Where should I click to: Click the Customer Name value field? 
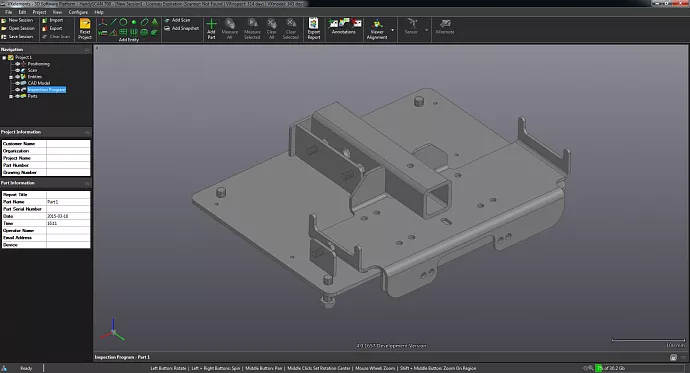[68, 144]
